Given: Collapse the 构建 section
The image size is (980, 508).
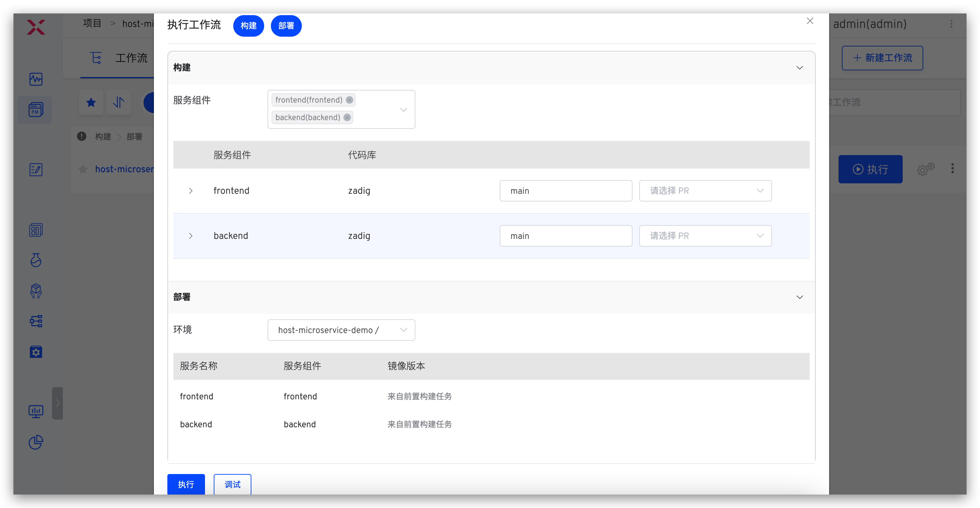Looking at the screenshot, I should tap(799, 68).
